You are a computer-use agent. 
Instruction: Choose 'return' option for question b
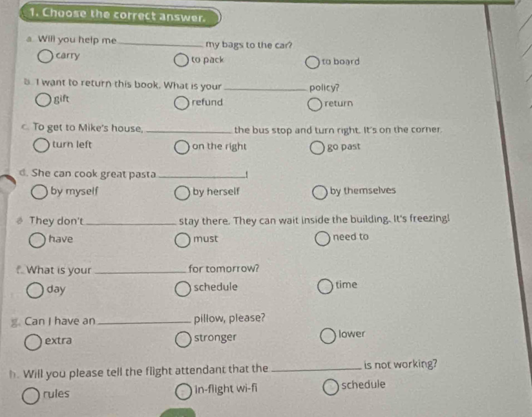tap(315, 105)
